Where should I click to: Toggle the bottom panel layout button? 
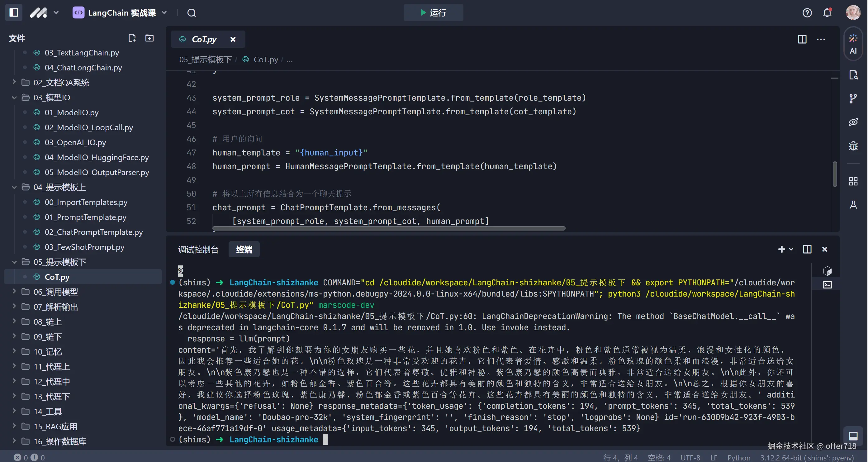[853, 436]
